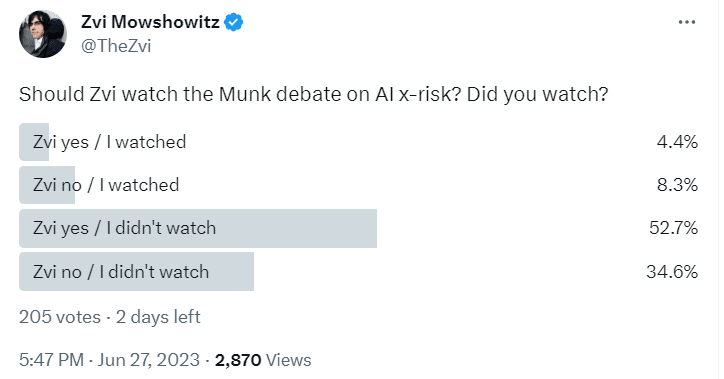Image resolution: width=724 pixels, height=379 pixels.
Task: Visit the @TheZvi handle link
Action: click(116, 46)
